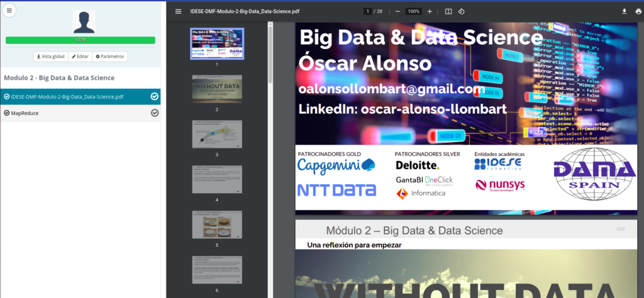Screen dimensions: 644x298
Task: Toggle completion check for IDESE PDF item
Action: tap(155, 96)
